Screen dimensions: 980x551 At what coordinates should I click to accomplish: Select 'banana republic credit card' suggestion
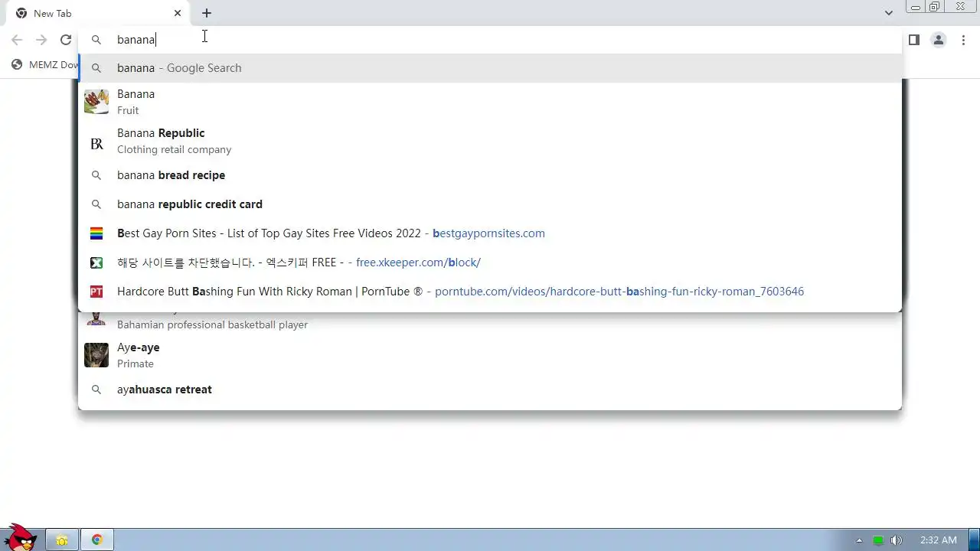click(x=490, y=204)
